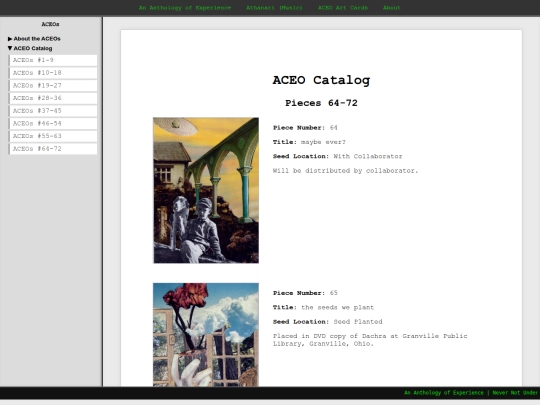Click title text 'maybe ever?'
This screenshot has width=540, height=405.
click(323, 142)
